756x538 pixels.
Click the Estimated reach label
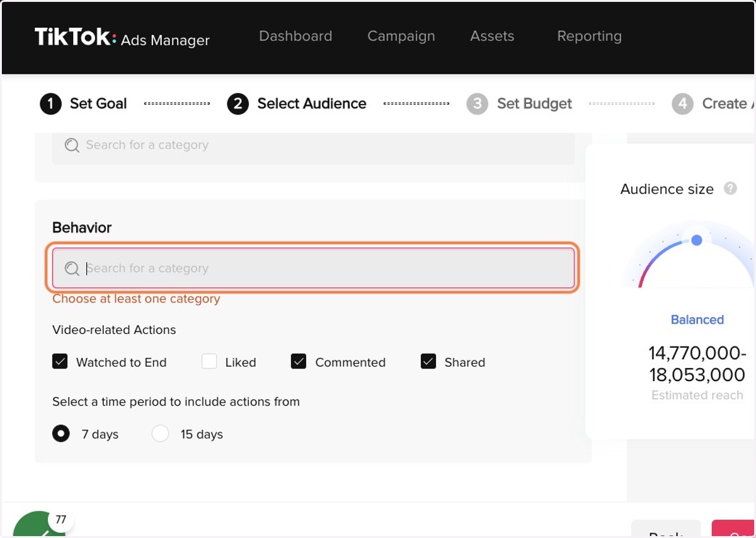pyautogui.click(x=697, y=395)
